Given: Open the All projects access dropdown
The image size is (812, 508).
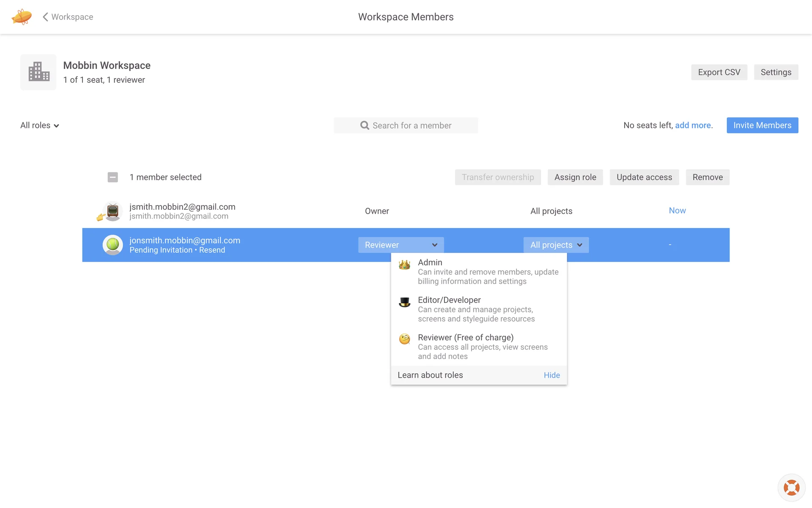Looking at the screenshot, I should coord(556,245).
